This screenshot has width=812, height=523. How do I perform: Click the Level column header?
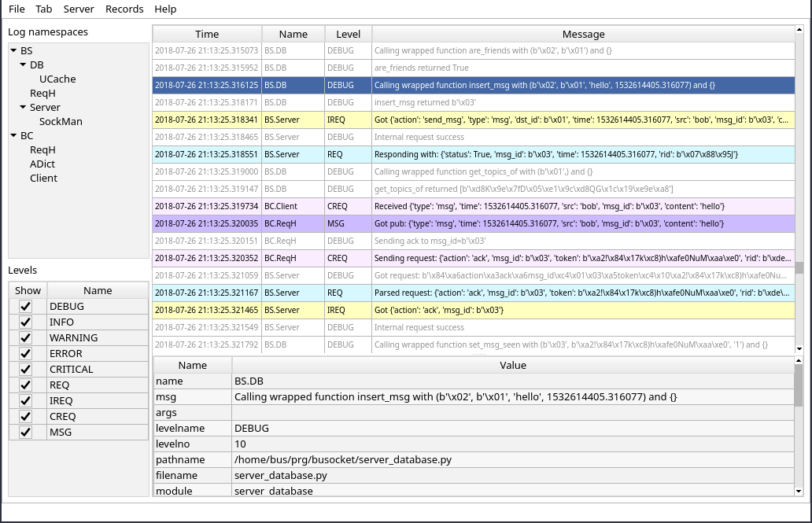pyautogui.click(x=348, y=34)
